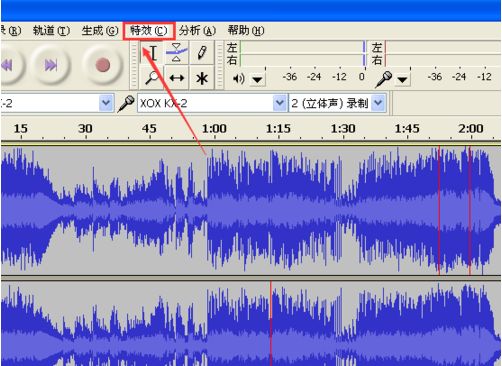The image size is (502, 366).
Task: Click inside the lower waveform channel
Action: [x=251, y=323]
